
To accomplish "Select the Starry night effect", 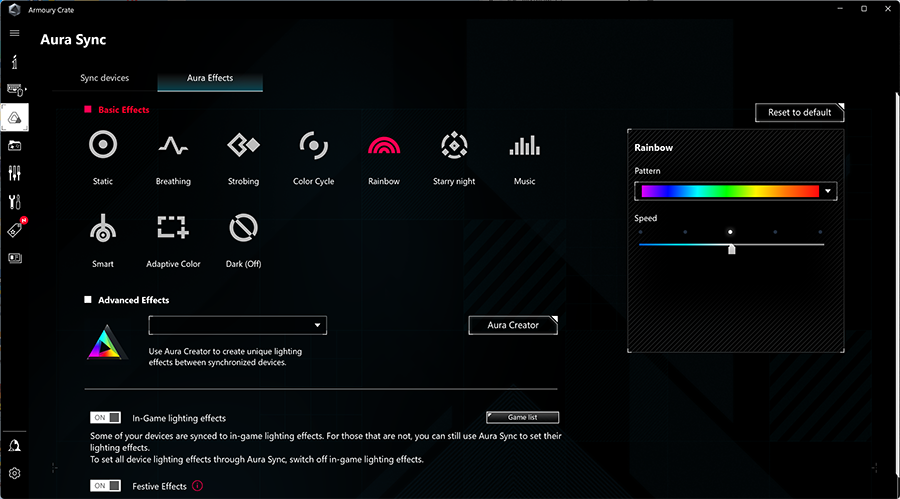I will tap(454, 146).
